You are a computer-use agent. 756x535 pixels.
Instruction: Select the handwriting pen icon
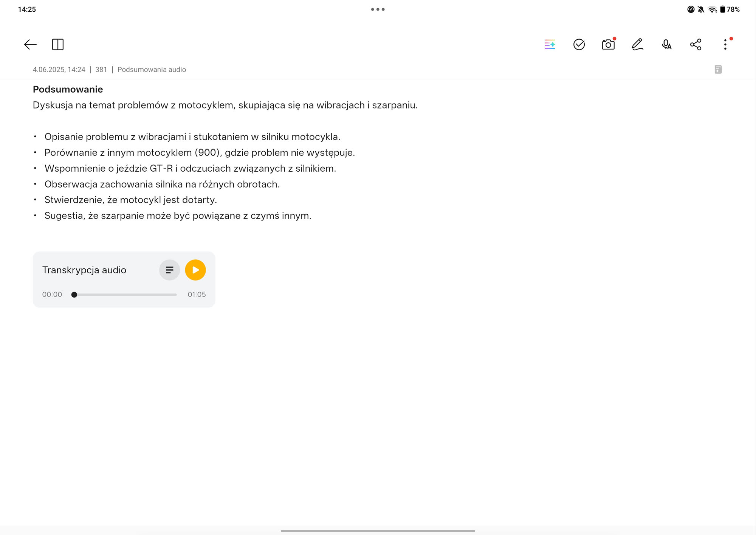point(637,45)
